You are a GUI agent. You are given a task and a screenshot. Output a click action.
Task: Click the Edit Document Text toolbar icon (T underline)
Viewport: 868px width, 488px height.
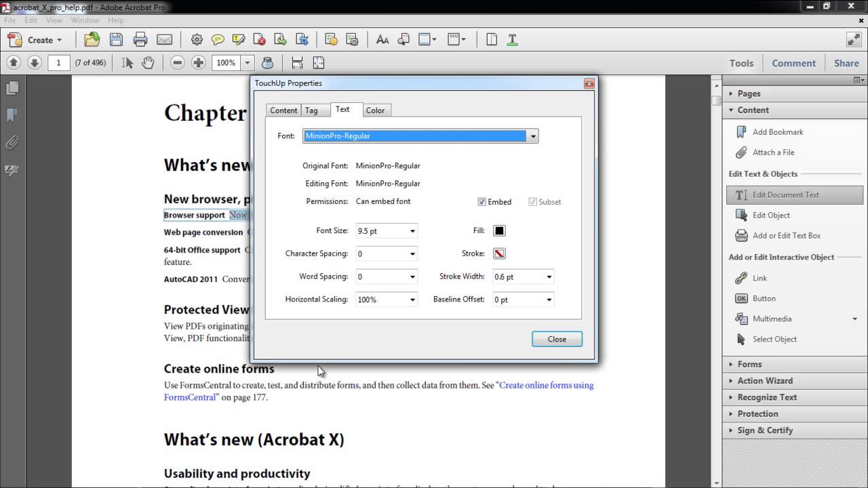(512, 40)
